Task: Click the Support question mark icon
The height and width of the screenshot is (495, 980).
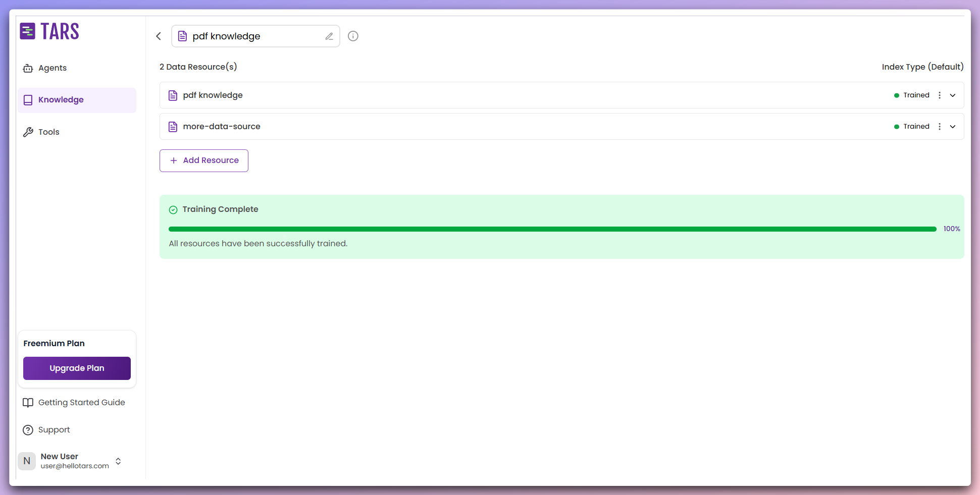Action: pyautogui.click(x=28, y=430)
